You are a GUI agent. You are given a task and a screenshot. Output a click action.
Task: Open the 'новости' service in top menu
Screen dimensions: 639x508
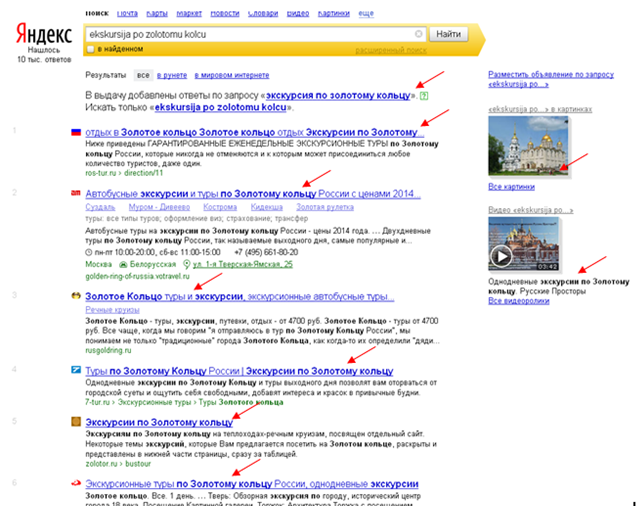click(x=225, y=14)
